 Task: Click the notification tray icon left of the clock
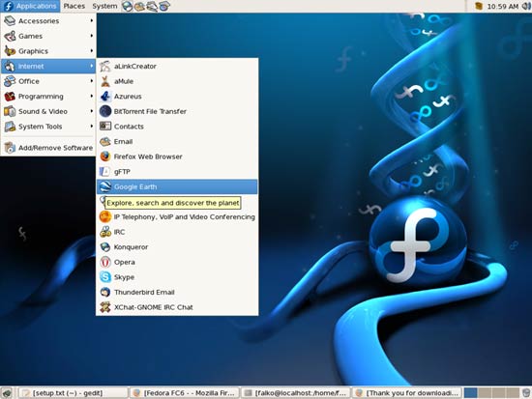click(x=479, y=6)
